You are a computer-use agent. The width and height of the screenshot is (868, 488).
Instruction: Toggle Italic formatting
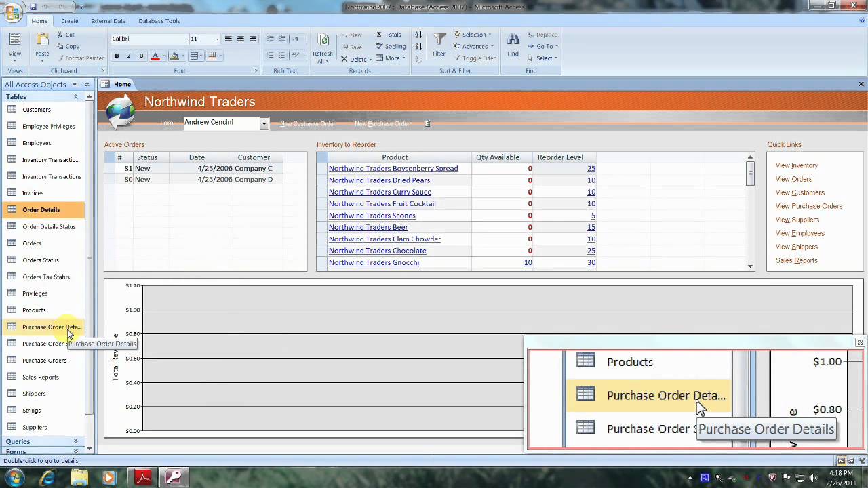[x=129, y=56]
